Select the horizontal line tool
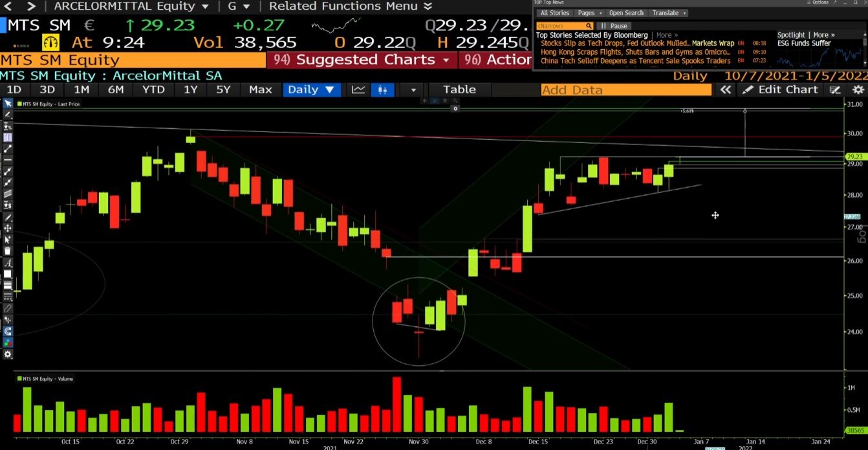868x450 pixels. coord(8,159)
